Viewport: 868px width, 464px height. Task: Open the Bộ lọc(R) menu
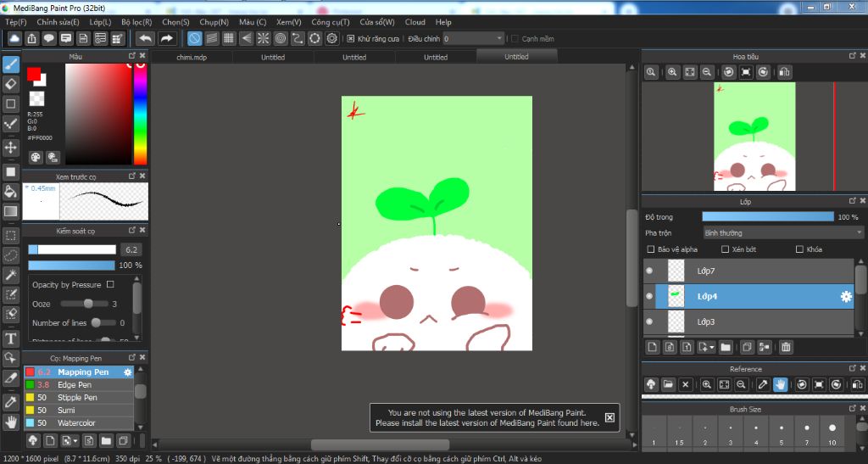point(136,22)
